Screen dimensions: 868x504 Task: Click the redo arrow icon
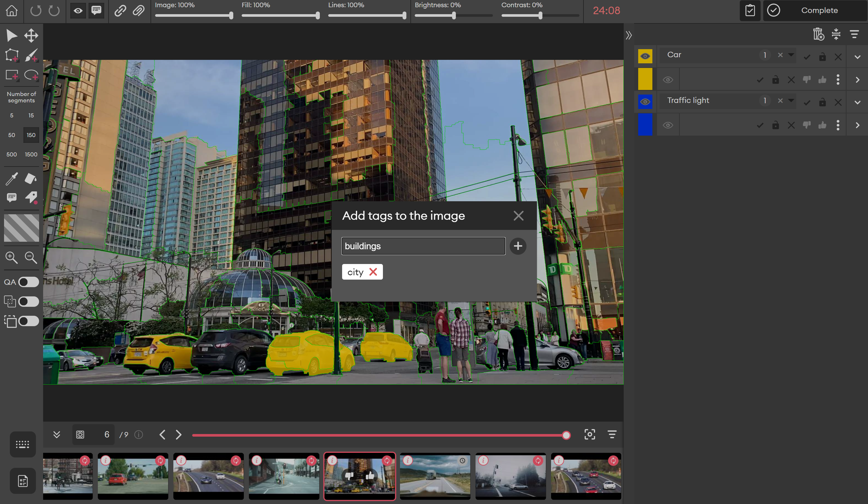(54, 11)
